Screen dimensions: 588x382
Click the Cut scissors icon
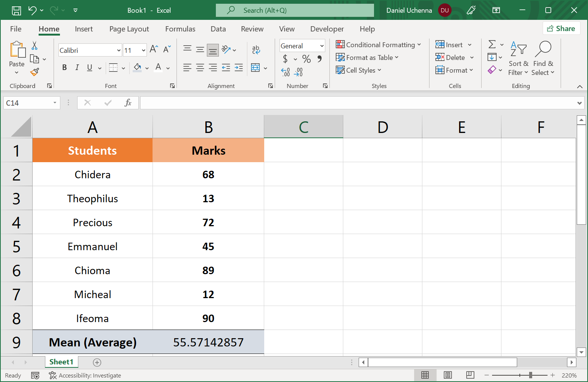pos(34,46)
